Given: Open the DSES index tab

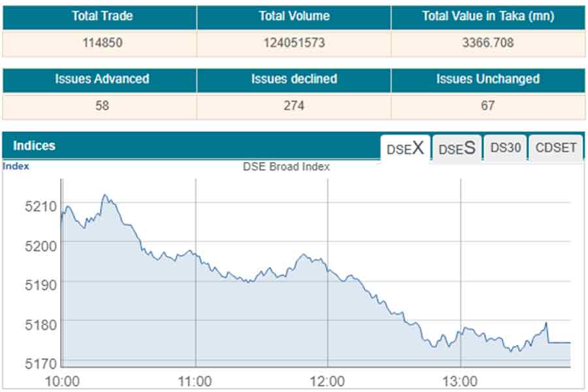Looking at the screenshot, I should (457, 148).
